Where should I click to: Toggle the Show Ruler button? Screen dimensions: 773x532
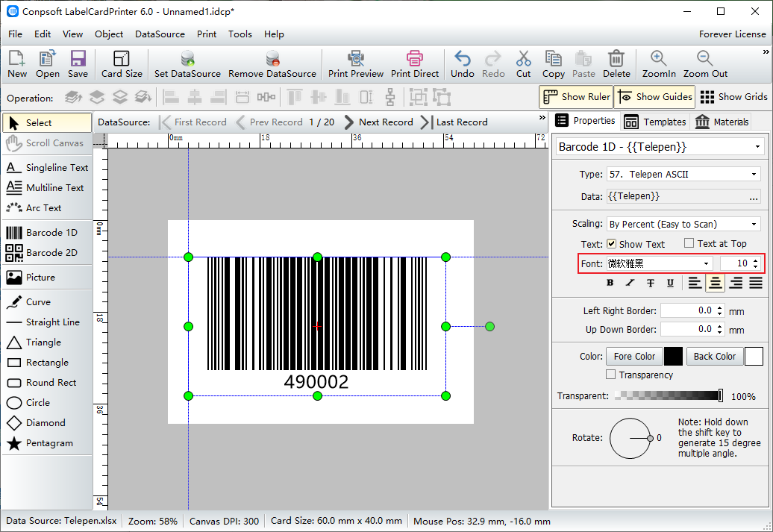(x=576, y=97)
